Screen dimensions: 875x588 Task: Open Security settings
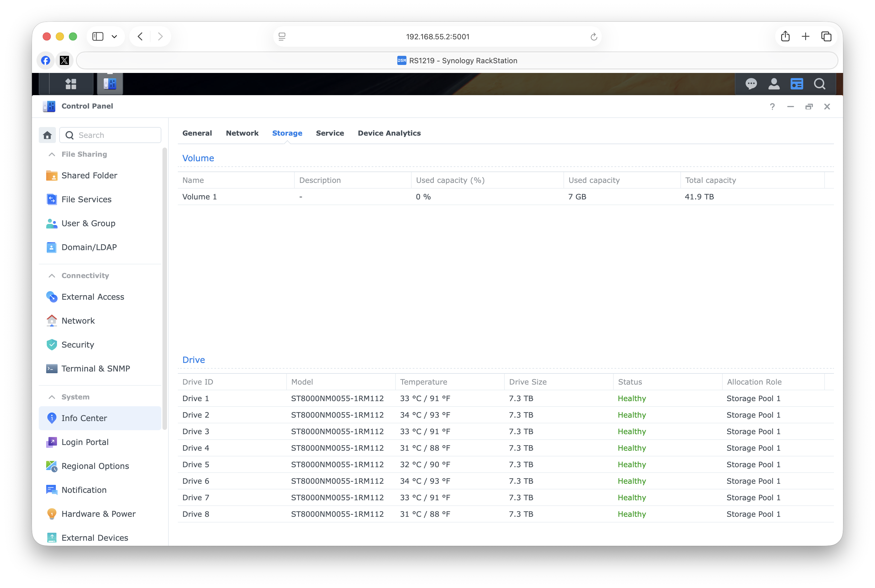100,345
